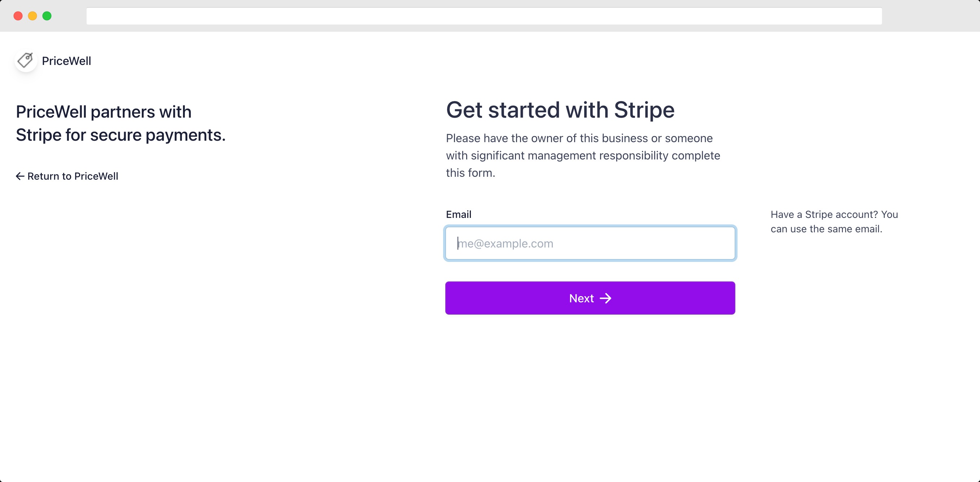980x482 pixels.
Task: Click the Stripe for secure payments line
Action: click(121, 135)
